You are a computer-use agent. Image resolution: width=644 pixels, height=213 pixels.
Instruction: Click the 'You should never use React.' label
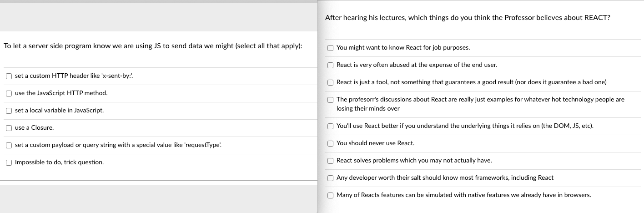coord(375,143)
